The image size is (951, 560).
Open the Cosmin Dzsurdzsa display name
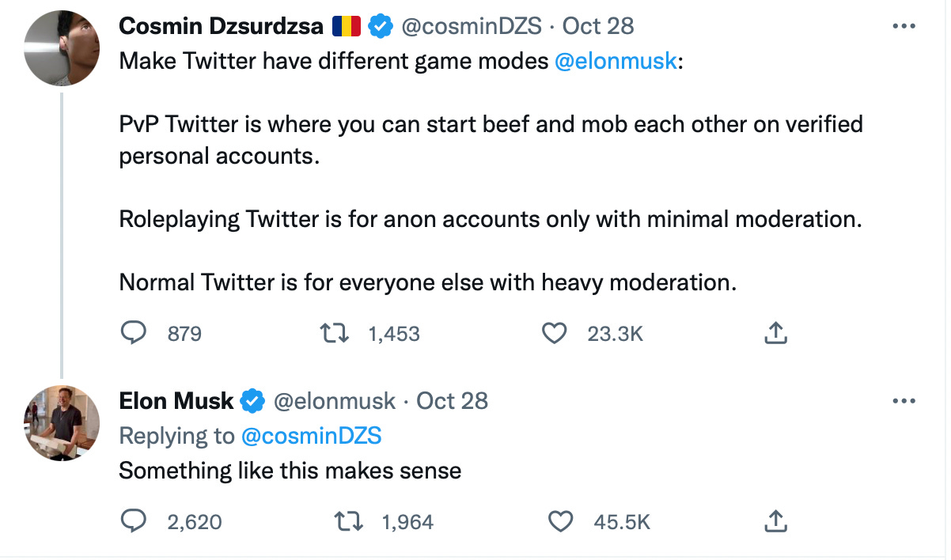pos(222,26)
